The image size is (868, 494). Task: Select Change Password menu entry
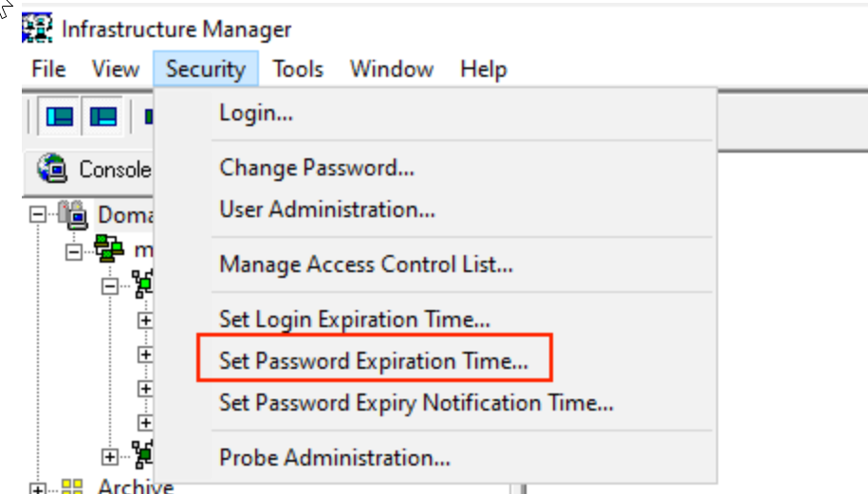coord(317,169)
